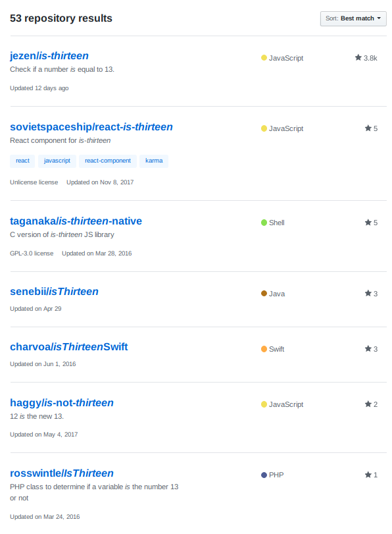Click star icon next to senebii/isThirteen
392x534 pixels.
click(368, 293)
